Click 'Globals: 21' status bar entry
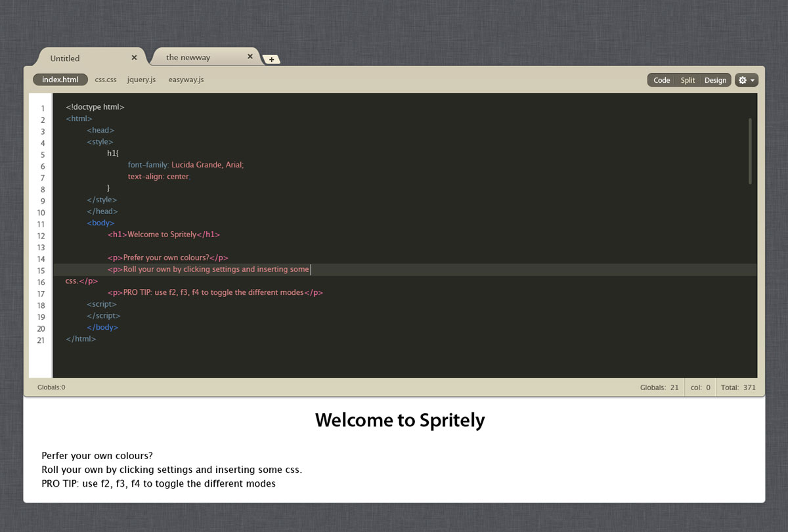This screenshot has height=532, width=788. click(659, 388)
